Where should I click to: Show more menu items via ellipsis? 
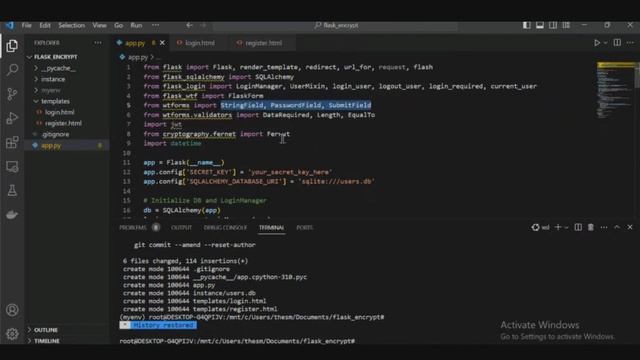point(156,25)
